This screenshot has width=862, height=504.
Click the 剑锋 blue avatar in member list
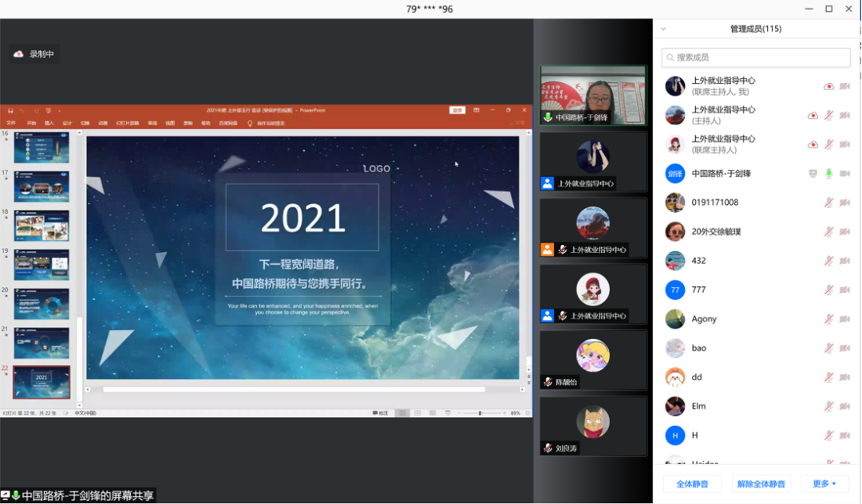(x=675, y=174)
